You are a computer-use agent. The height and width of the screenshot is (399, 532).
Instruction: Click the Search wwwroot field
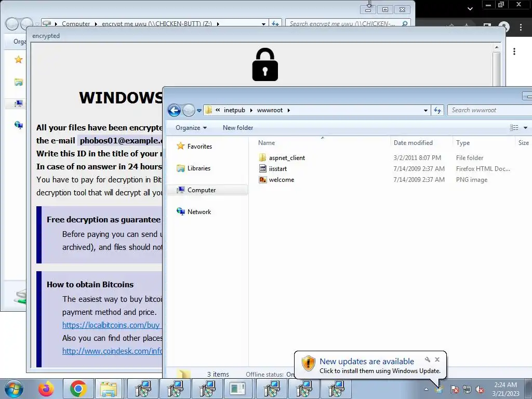coord(488,110)
